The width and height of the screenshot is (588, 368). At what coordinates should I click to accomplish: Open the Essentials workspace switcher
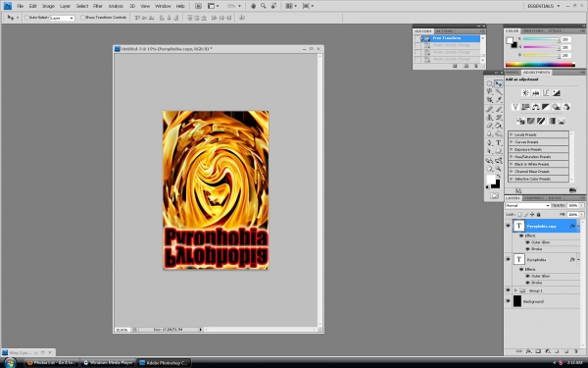tap(543, 6)
